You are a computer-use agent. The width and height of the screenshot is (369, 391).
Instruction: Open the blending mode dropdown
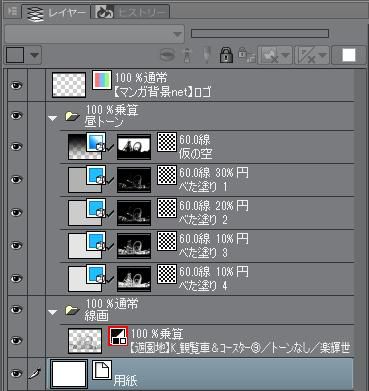pyautogui.click(x=94, y=34)
